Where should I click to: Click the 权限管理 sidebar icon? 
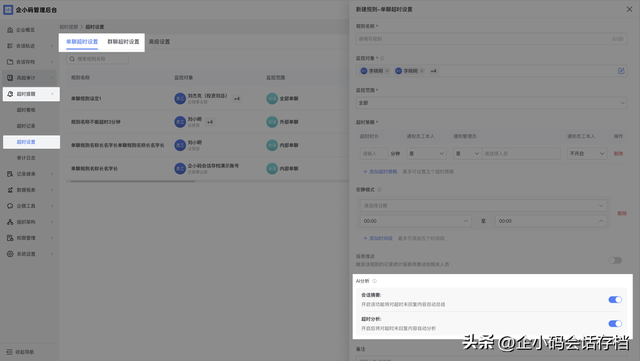(x=10, y=238)
